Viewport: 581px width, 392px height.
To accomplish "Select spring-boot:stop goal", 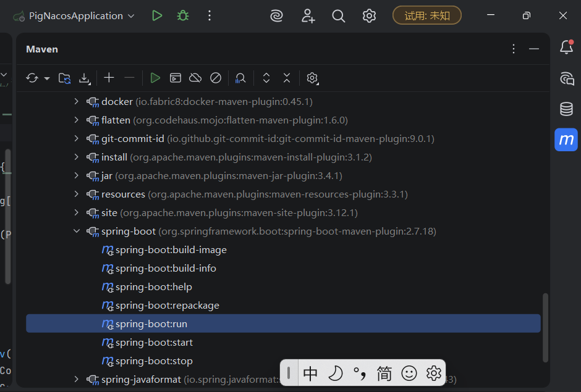I will [284, 361].
